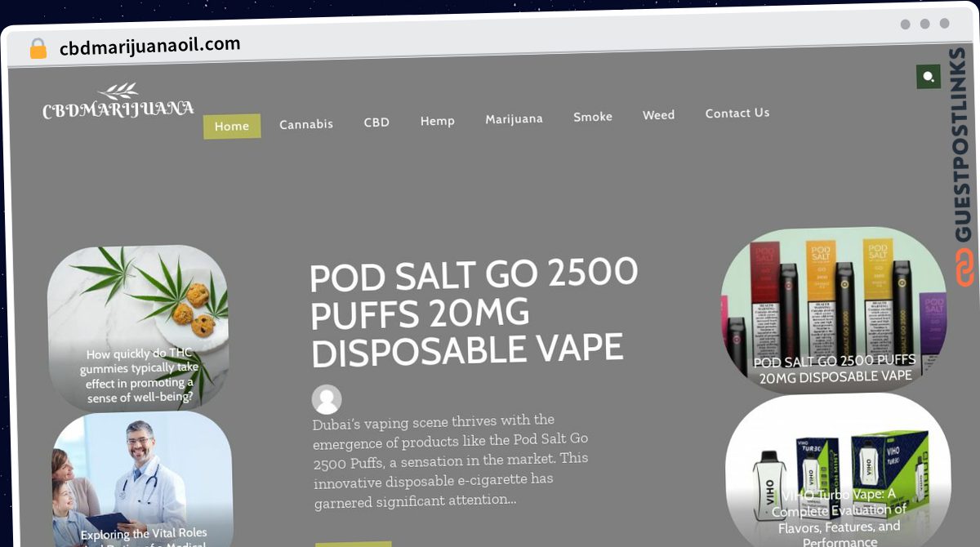Open the Smoke category
Image resolution: width=980 pixels, height=547 pixels.
click(x=593, y=117)
